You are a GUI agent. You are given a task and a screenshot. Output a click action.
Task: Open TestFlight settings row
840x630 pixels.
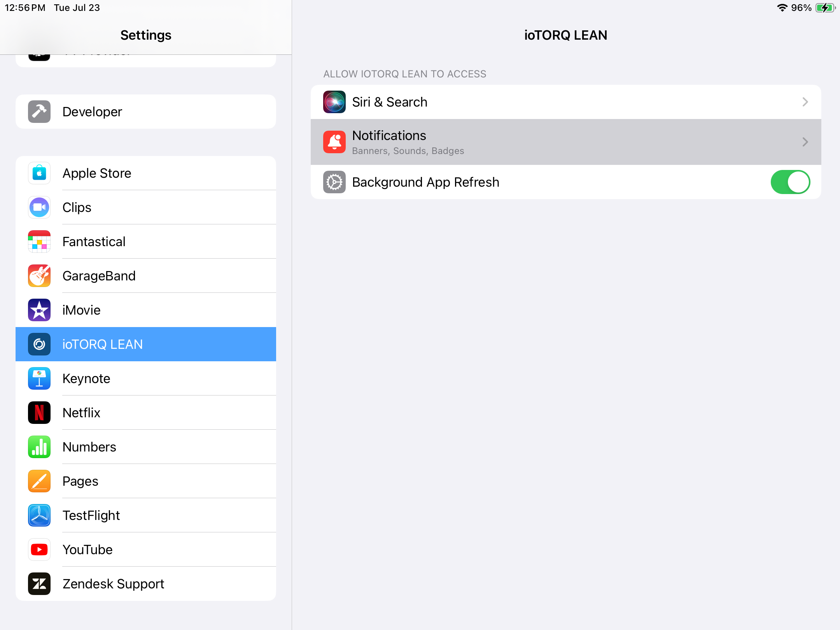coord(146,515)
